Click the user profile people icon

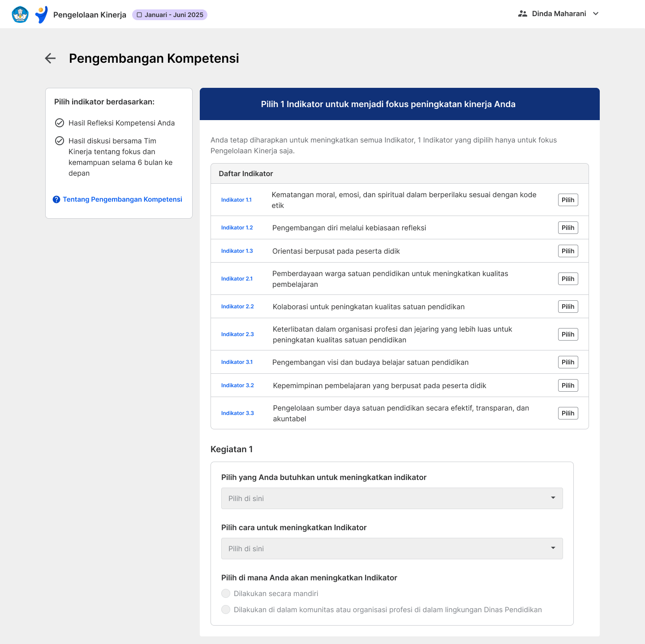[x=522, y=14]
